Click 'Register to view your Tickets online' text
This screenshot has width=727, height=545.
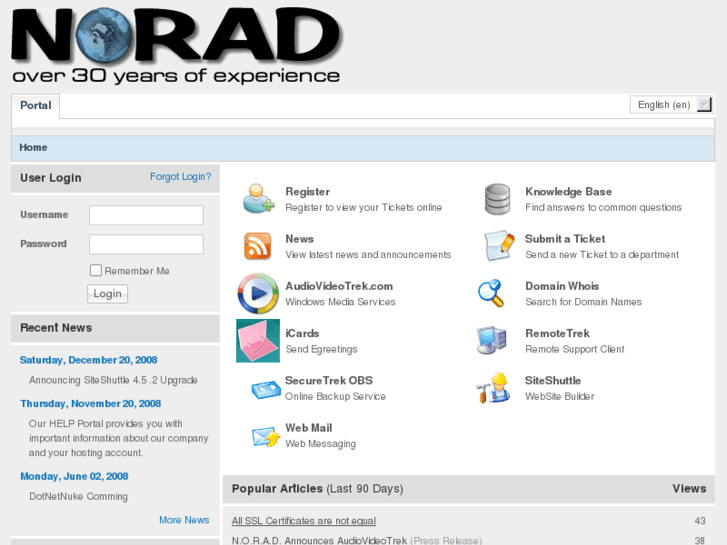click(364, 207)
